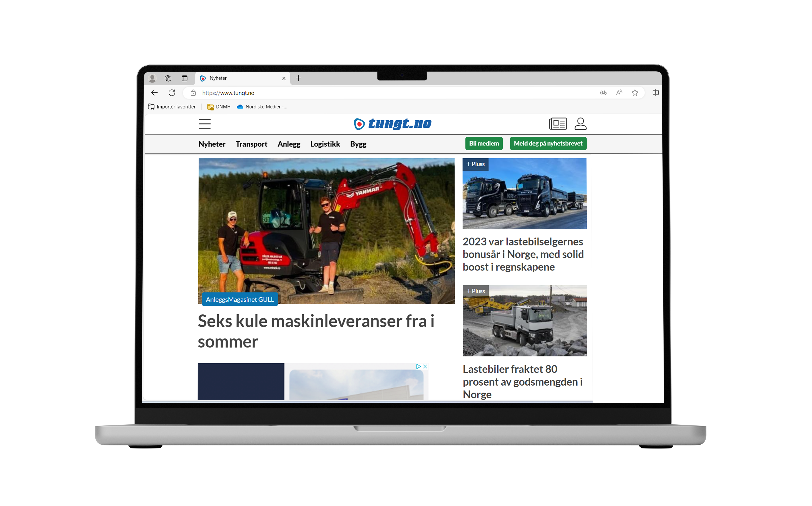This screenshot has height=506, width=812.
Task: Open the Anlegg section
Action: [x=289, y=144]
